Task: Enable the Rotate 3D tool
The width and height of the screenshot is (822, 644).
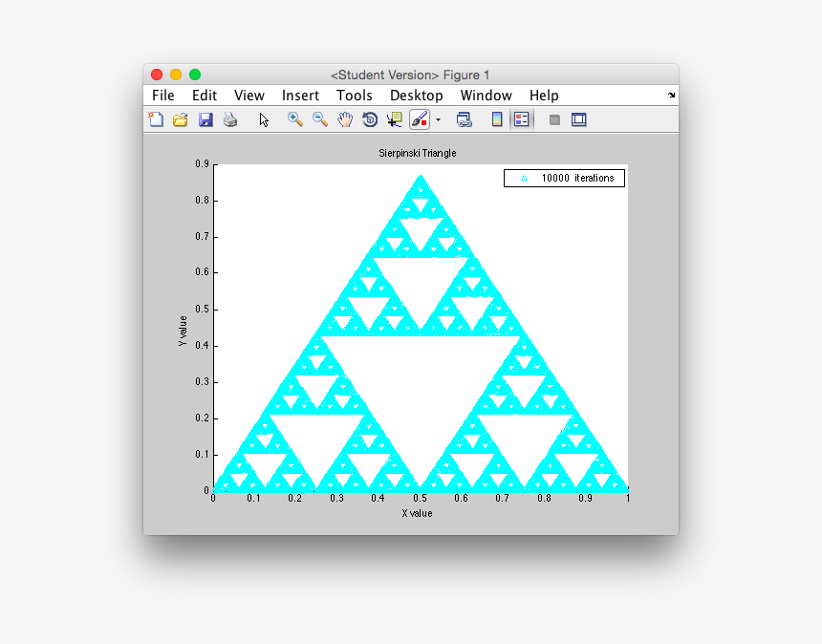Action: click(x=369, y=118)
